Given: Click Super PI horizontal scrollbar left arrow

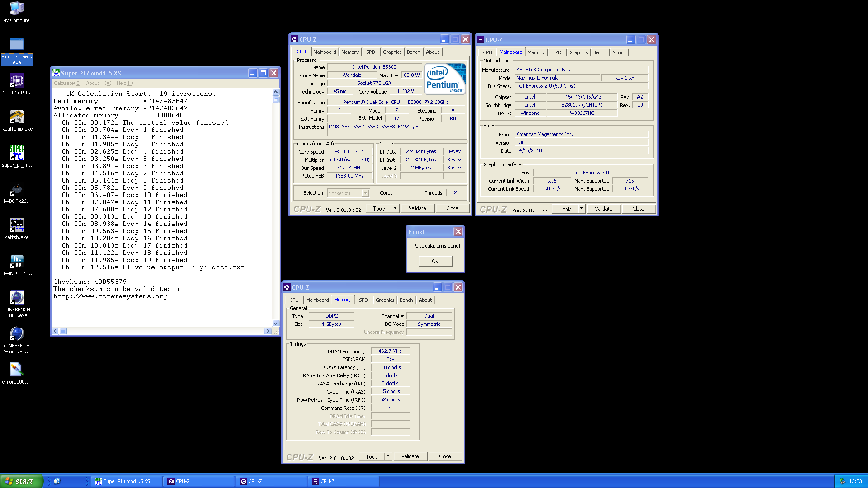Looking at the screenshot, I should click(55, 331).
